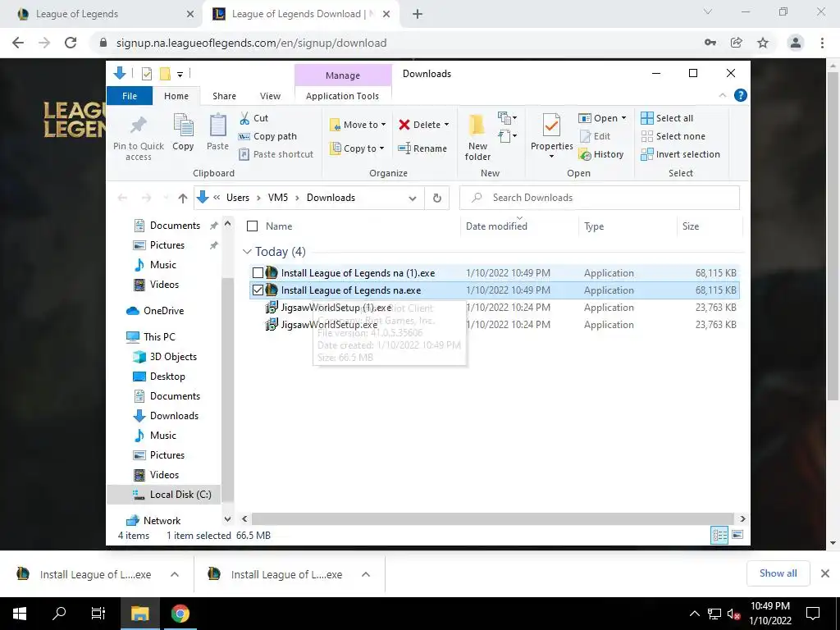Select Downloads in navigation pane
Image resolution: width=840 pixels, height=630 pixels.
(174, 416)
